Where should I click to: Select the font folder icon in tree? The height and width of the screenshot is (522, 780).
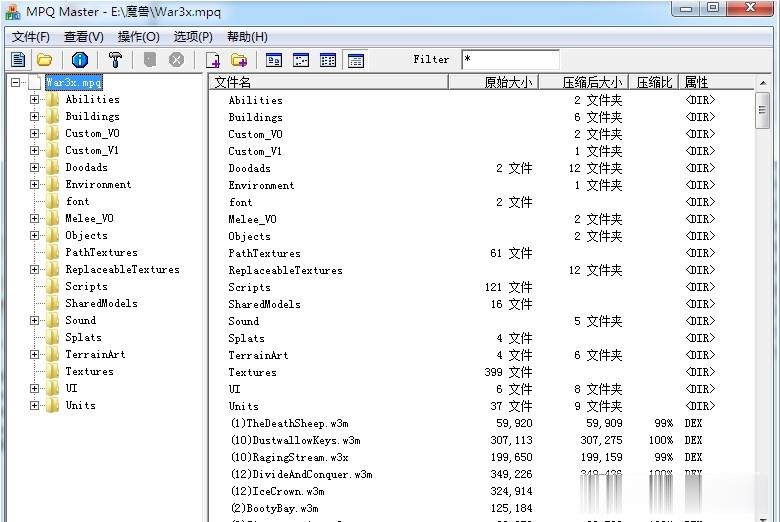pos(52,202)
